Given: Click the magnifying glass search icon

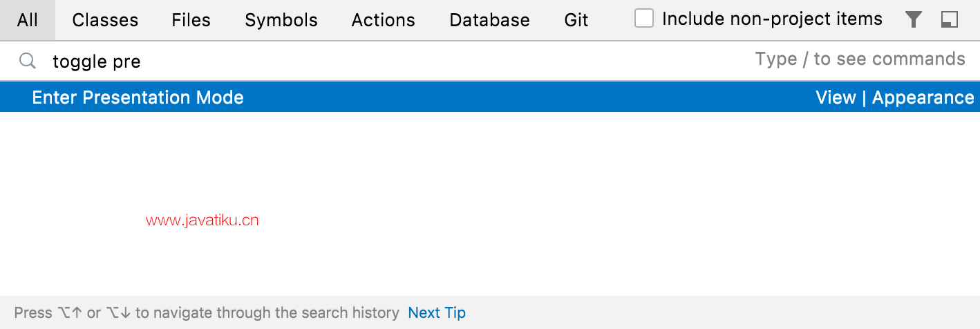Looking at the screenshot, I should click(27, 61).
